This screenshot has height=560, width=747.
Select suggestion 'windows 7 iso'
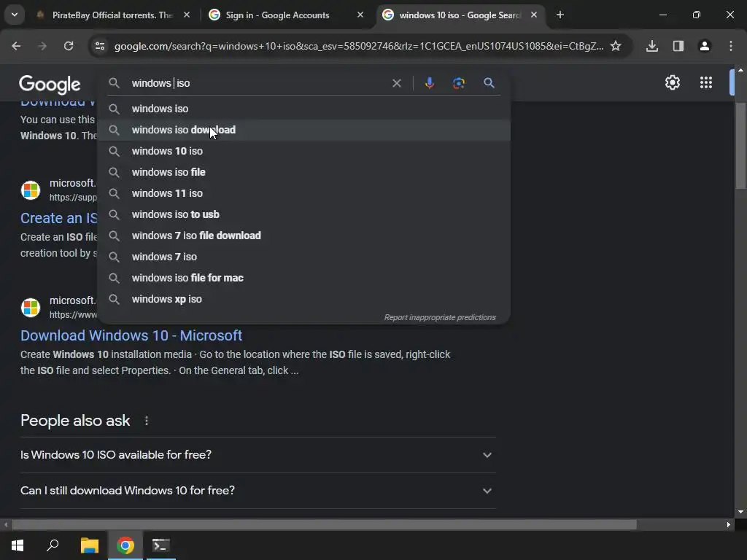304,257
